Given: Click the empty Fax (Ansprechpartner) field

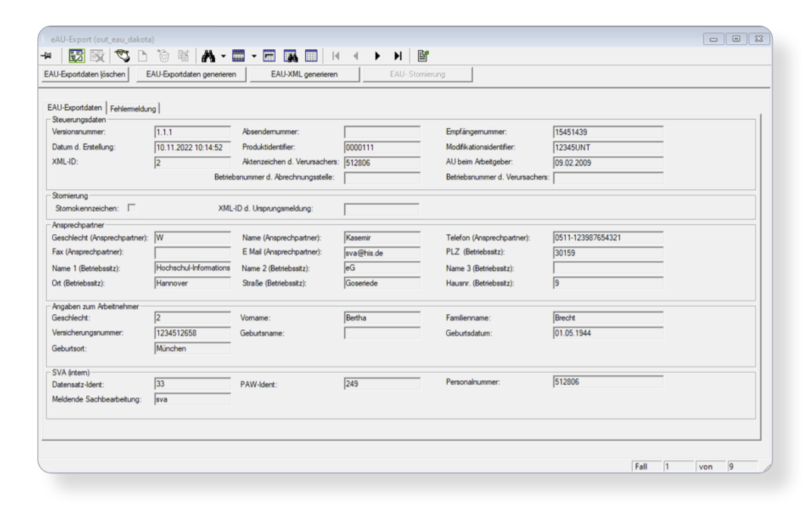Looking at the screenshot, I should click(x=193, y=252).
